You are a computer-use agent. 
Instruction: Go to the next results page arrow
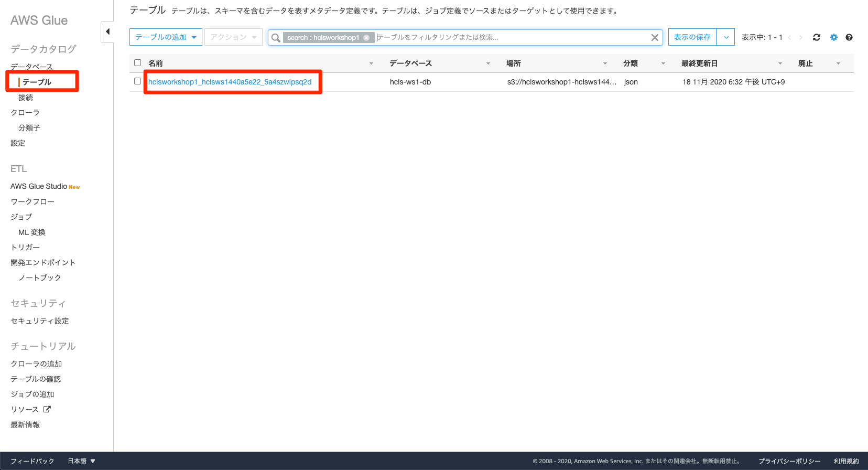[801, 37]
